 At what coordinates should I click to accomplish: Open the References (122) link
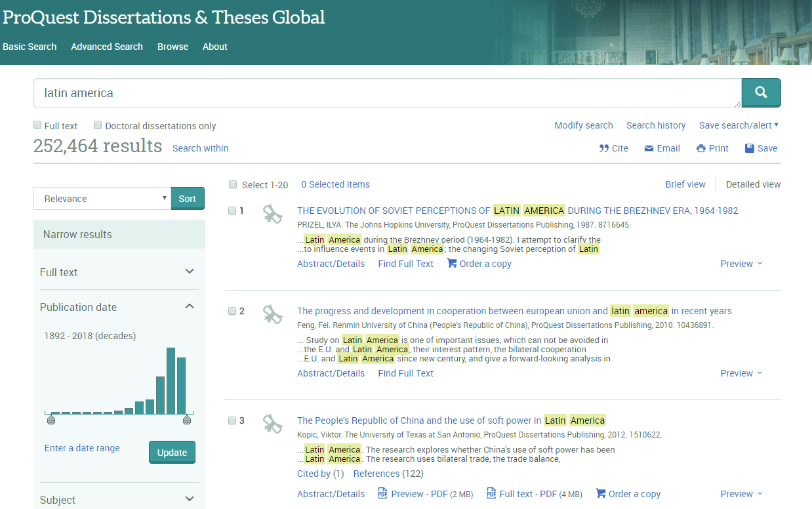pyautogui.click(x=388, y=474)
